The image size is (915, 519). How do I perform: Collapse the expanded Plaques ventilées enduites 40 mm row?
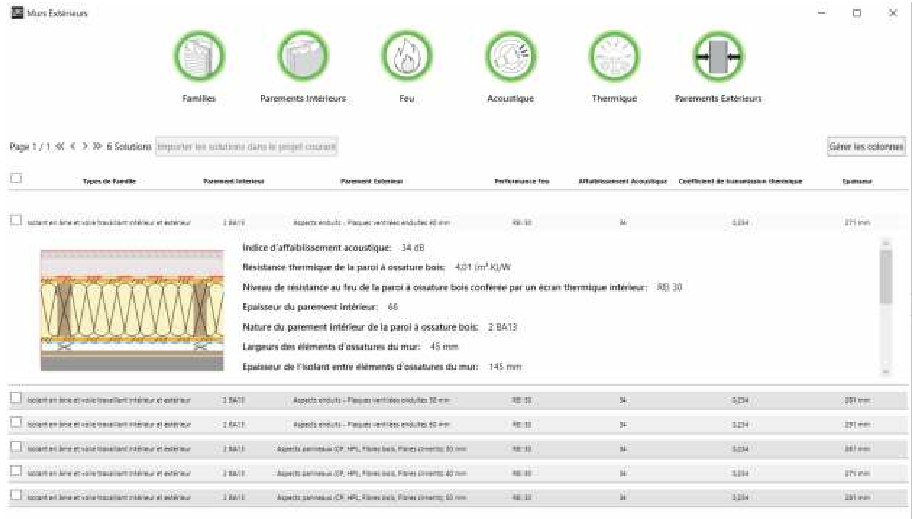pyautogui.click(x=370, y=222)
